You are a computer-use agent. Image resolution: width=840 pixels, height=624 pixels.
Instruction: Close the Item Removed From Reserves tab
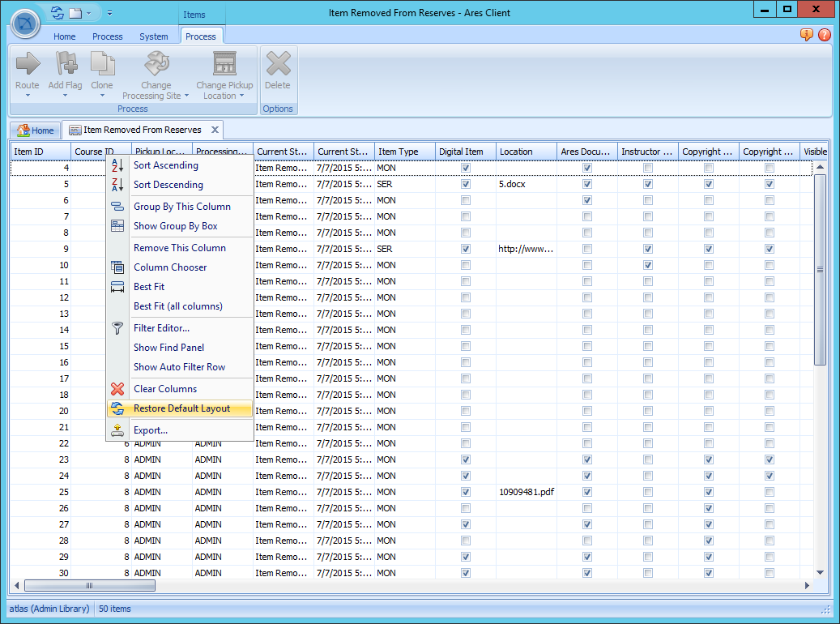(215, 130)
